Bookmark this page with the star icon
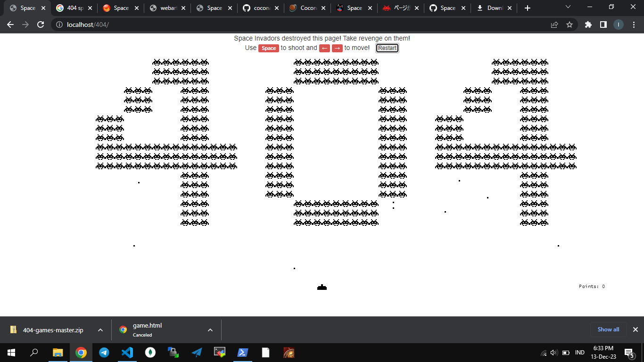Screen dimensions: 644x362 tap(570, 25)
